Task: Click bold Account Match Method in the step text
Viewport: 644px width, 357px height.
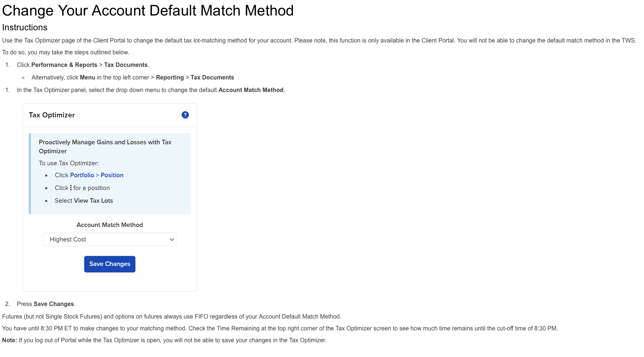Action: coord(251,90)
